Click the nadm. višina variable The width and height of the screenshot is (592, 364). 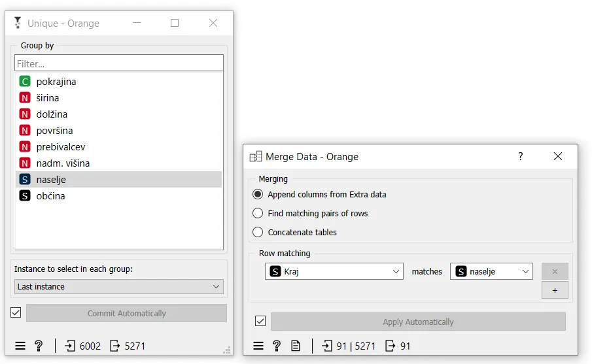(118, 163)
